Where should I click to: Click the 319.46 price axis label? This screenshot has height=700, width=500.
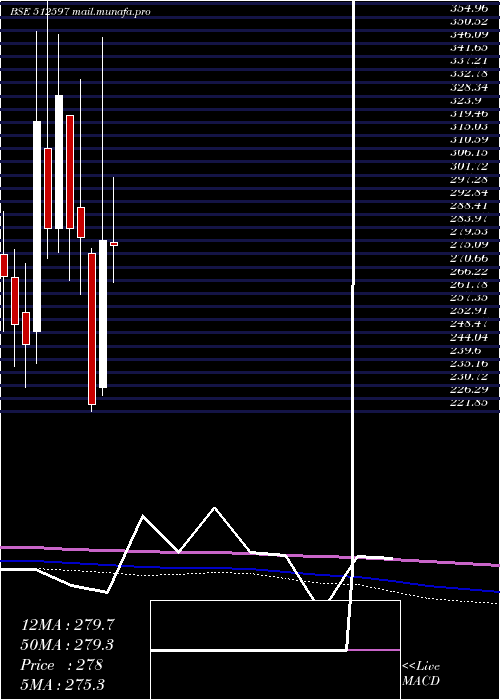tap(469, 113)
